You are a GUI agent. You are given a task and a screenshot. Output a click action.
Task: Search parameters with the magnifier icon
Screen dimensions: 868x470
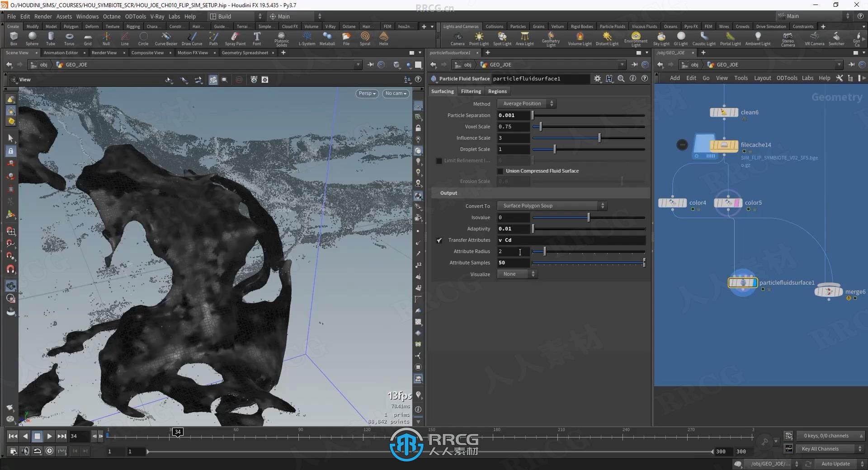coord(621,79)
